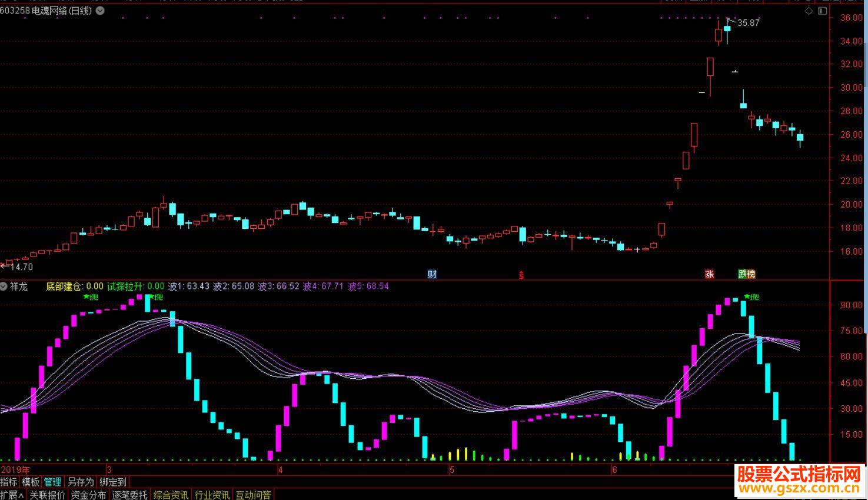Click month 6 on the time axis

614,469
